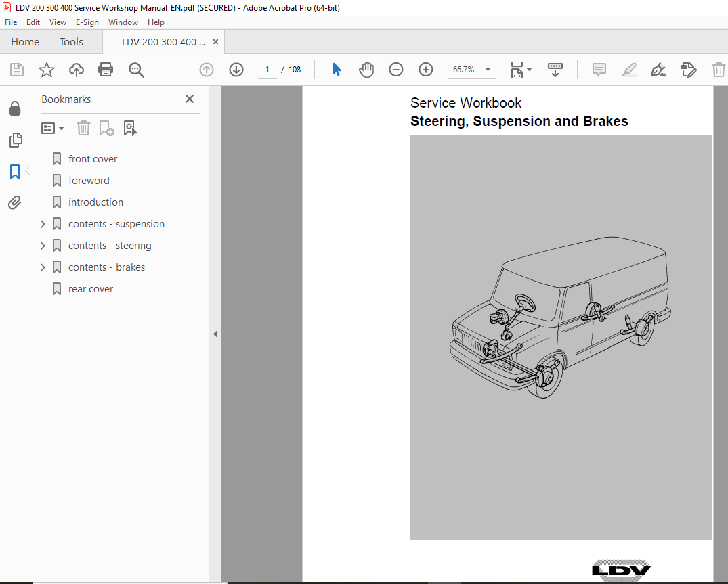This screenshot has width=728, height=584.
Task: Jump to contents - brakes bookmark
Action: point(107,267)
